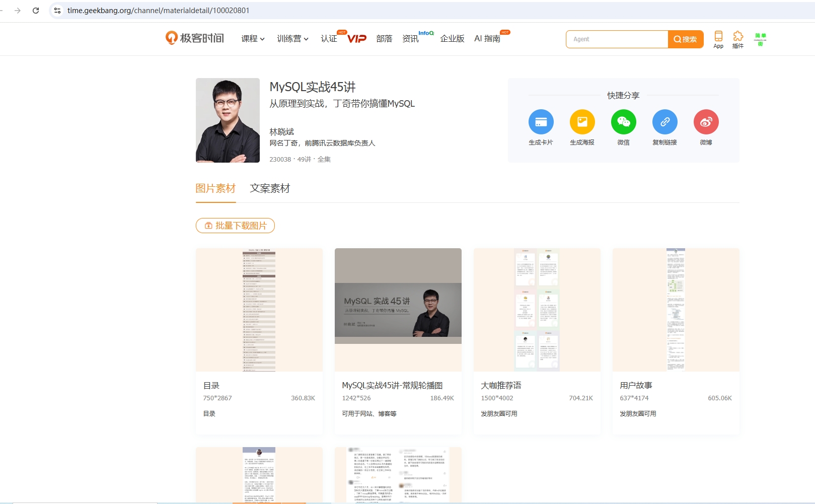Click the 637*4174 dimension text
Image resolution: width=815 pixels, height=504 pixels.
[634, 398]
